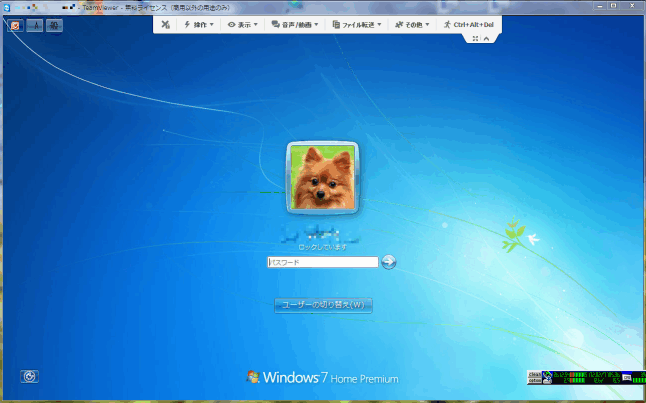Close the remote session with the X toolbar icon
Image resolution: width=646 pixels, height=403 pixels.
(x=165, y=25)
